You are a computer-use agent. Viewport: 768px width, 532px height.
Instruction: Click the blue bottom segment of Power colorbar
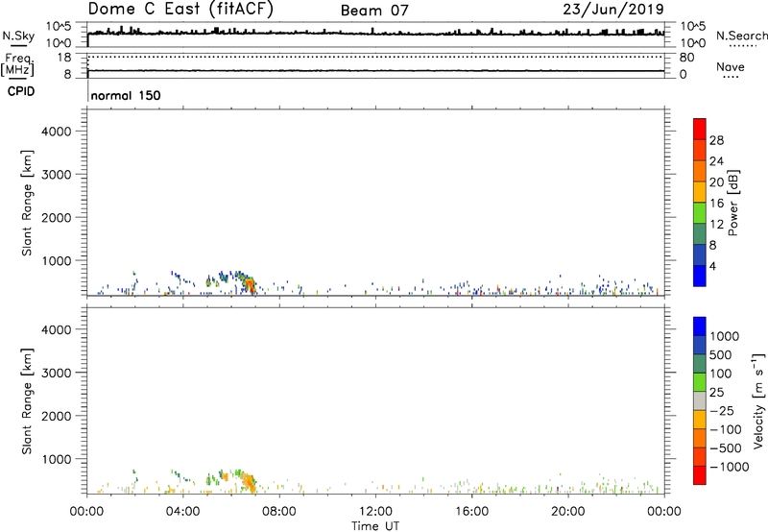coord(700,276)
